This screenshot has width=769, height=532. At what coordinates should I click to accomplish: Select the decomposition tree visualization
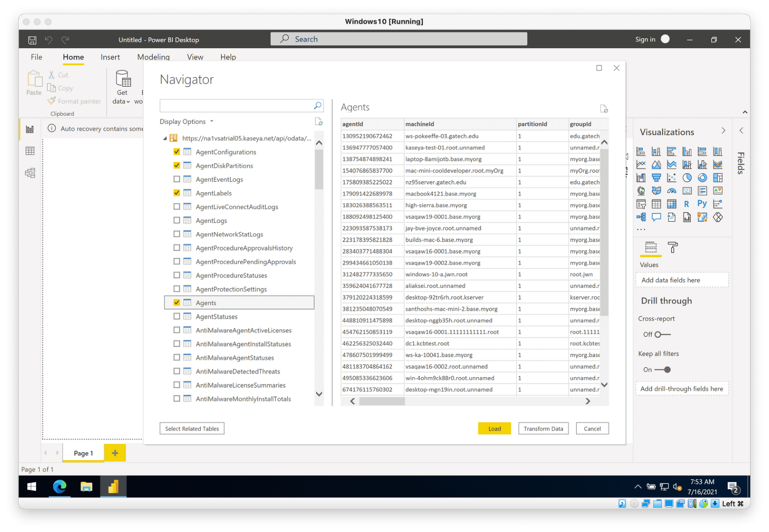click(x=641, y=217)
